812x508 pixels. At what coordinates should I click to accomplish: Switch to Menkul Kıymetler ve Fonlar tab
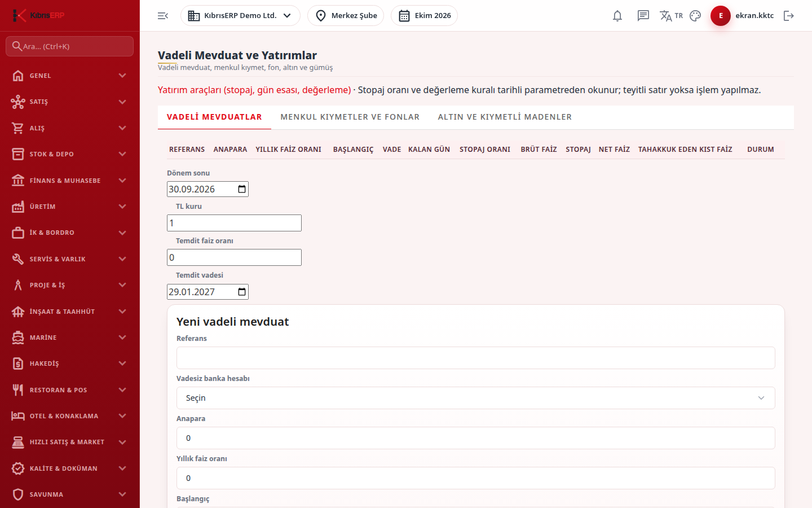(x=350, y=117)
